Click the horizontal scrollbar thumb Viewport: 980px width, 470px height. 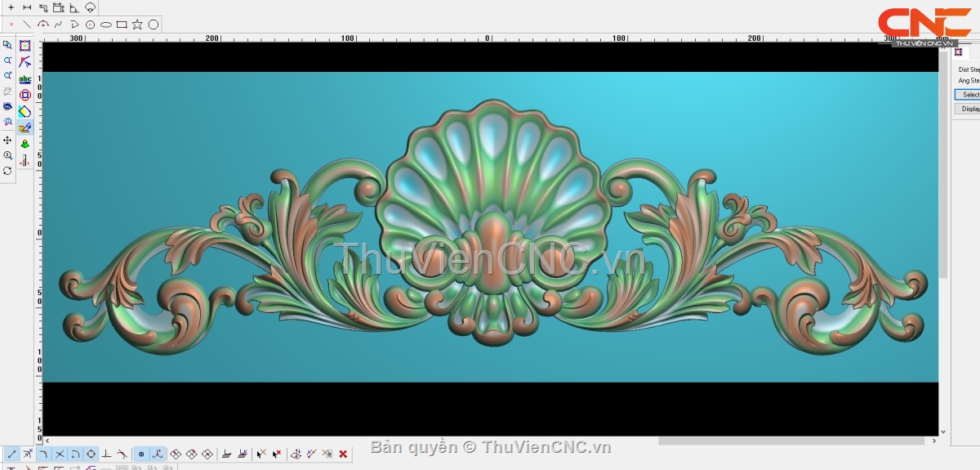click(793, 441)
